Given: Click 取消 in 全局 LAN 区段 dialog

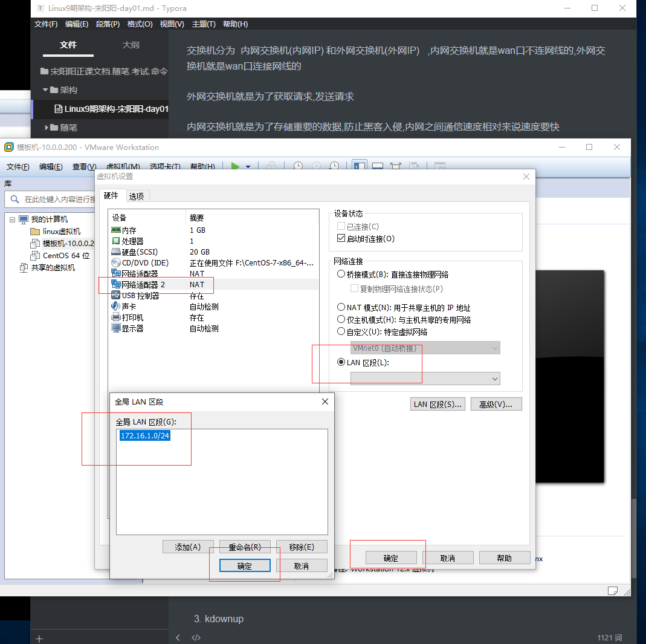Looking at the screenshot, I should tap(302, 565).
